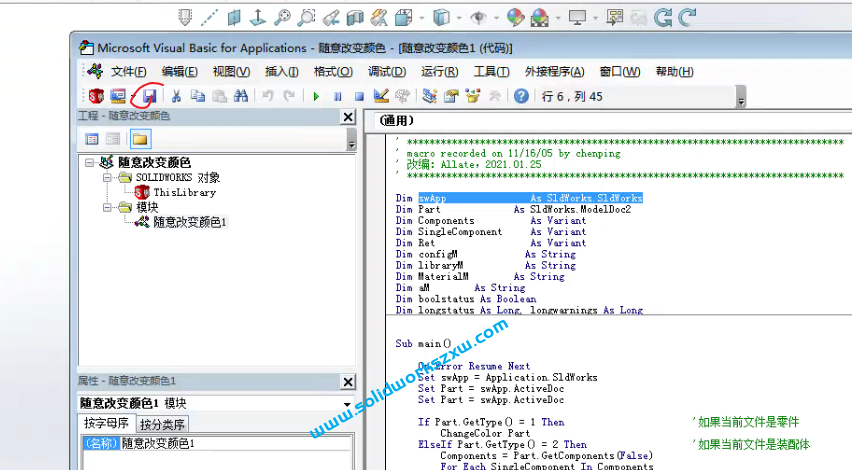
Task: Expand project panel toolbar options arrow
Action: coord(352,140)
